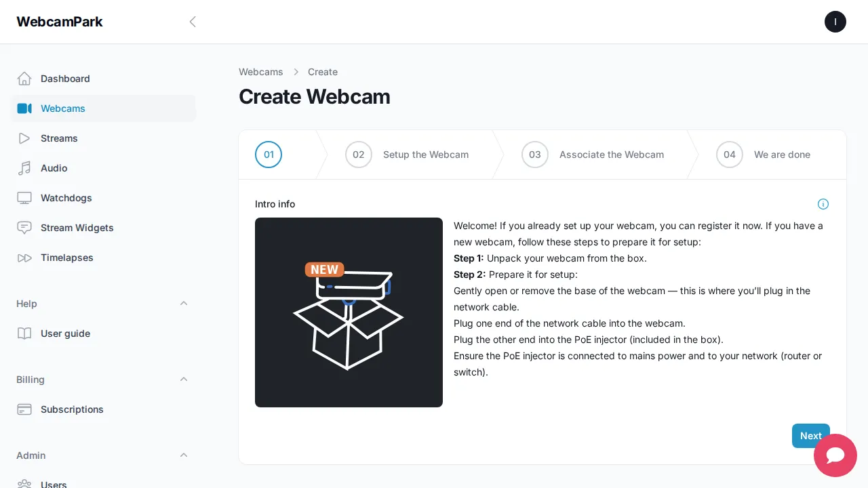Screen dimensions: 868x488
Task: Select the Webcams sidebar icon
Action: tap(24, 108)
